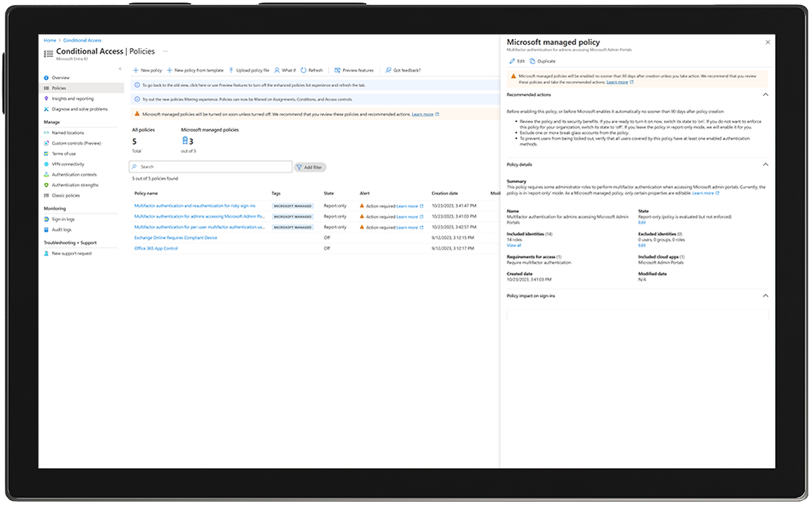812x505 pixels.
Task: Click the Refresh icon
Action: point(303,71)
